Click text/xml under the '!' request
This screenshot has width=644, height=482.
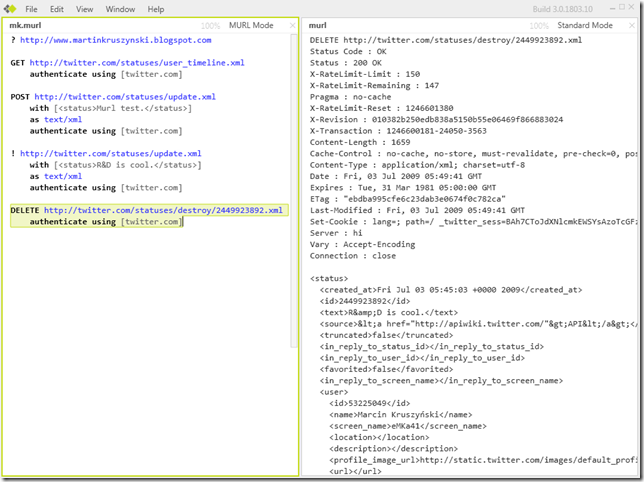coord(63,176)
